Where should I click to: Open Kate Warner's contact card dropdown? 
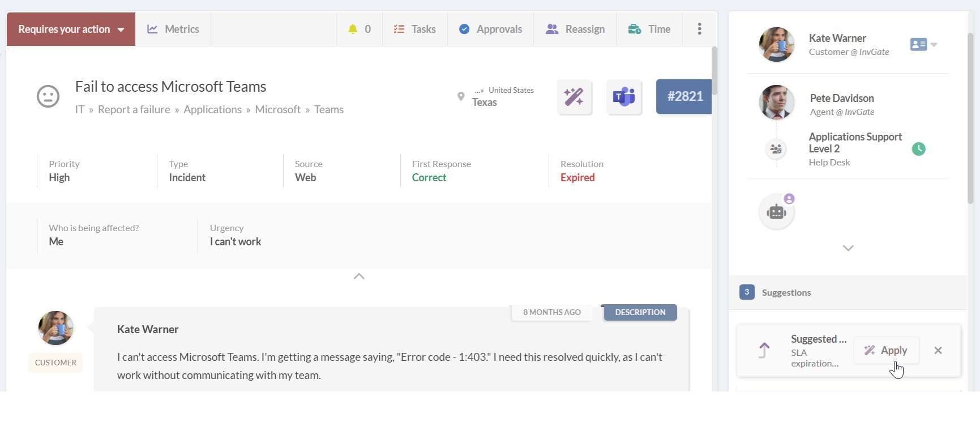pyautogui.click(x=923, y=44)
